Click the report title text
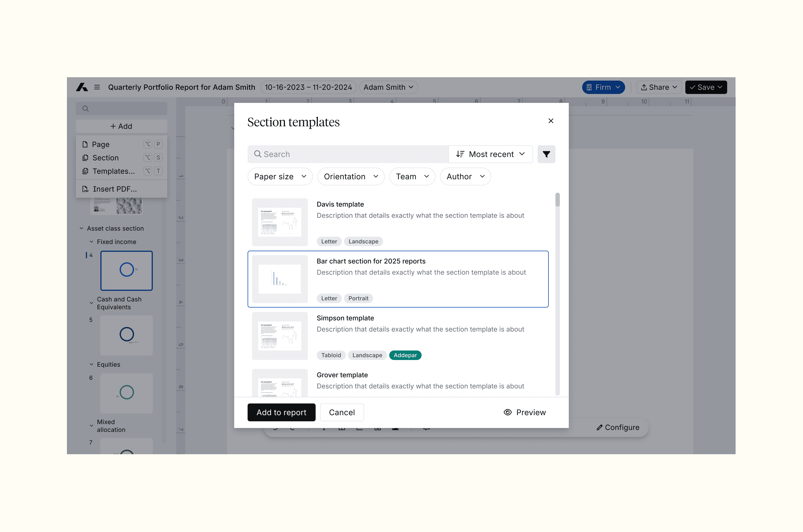 pos(182,87)
